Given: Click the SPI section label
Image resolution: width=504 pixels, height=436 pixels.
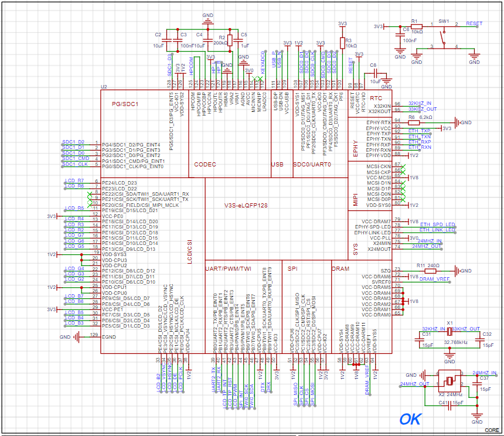Looking at the screenshot, I should 292,269.
